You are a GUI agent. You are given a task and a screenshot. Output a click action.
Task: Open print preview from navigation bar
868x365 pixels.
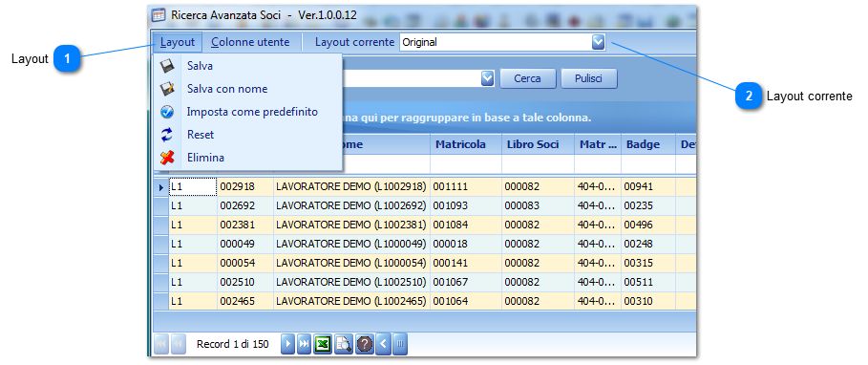[343, 344]
